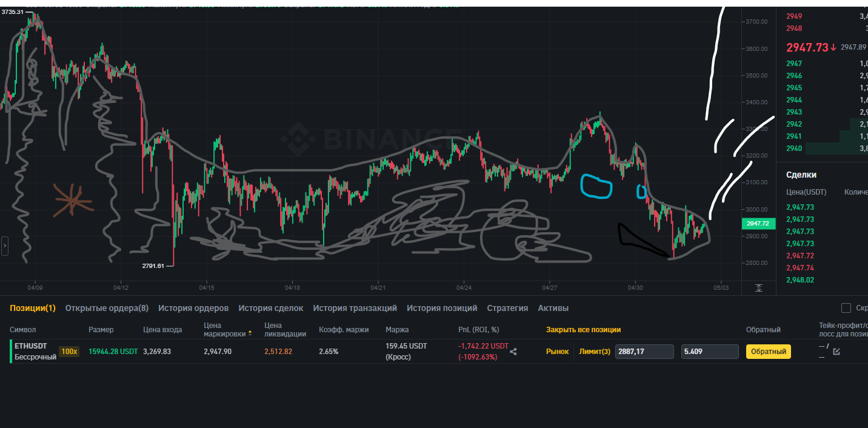Click the limit price field 2887,17
Screen dimensions: 868x428
coord(644,352)
